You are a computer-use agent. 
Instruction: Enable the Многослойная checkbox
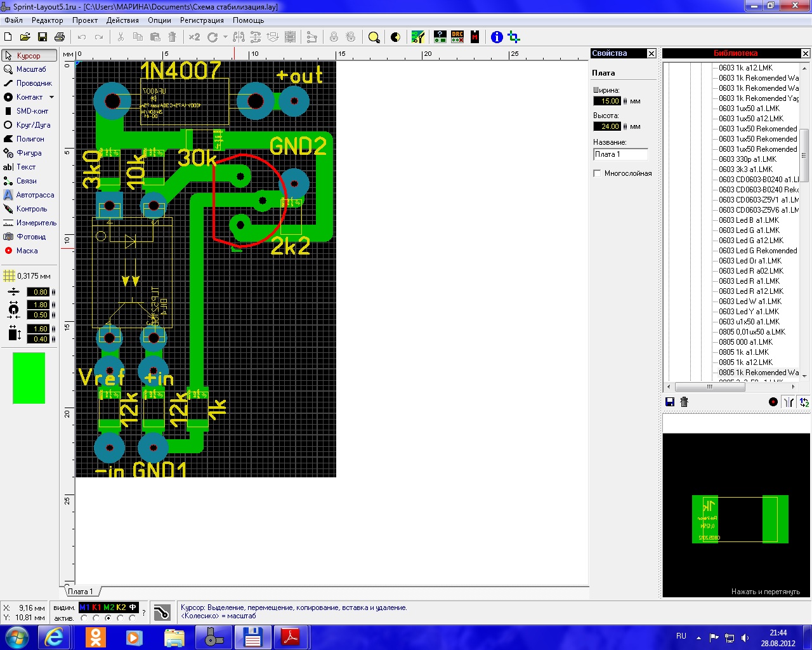[597, 173]
